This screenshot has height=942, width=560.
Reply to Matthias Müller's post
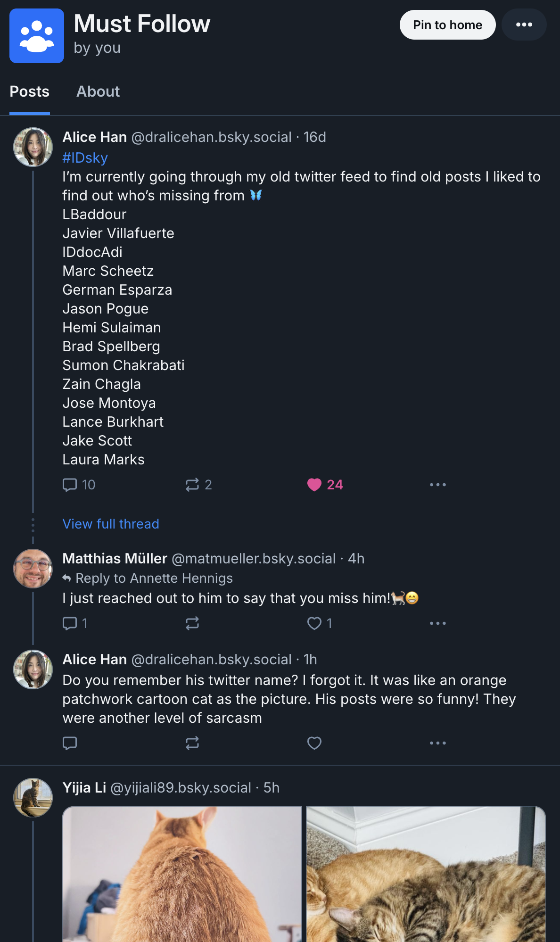[75, 623]
